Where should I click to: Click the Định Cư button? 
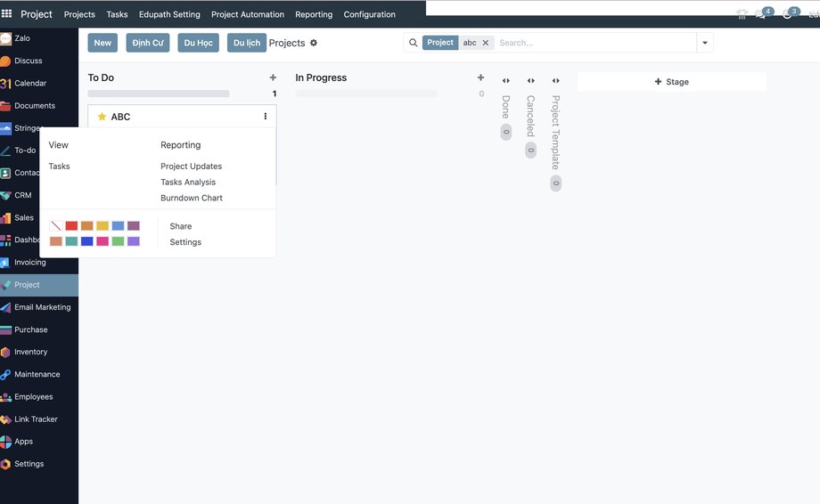point(147,43)
